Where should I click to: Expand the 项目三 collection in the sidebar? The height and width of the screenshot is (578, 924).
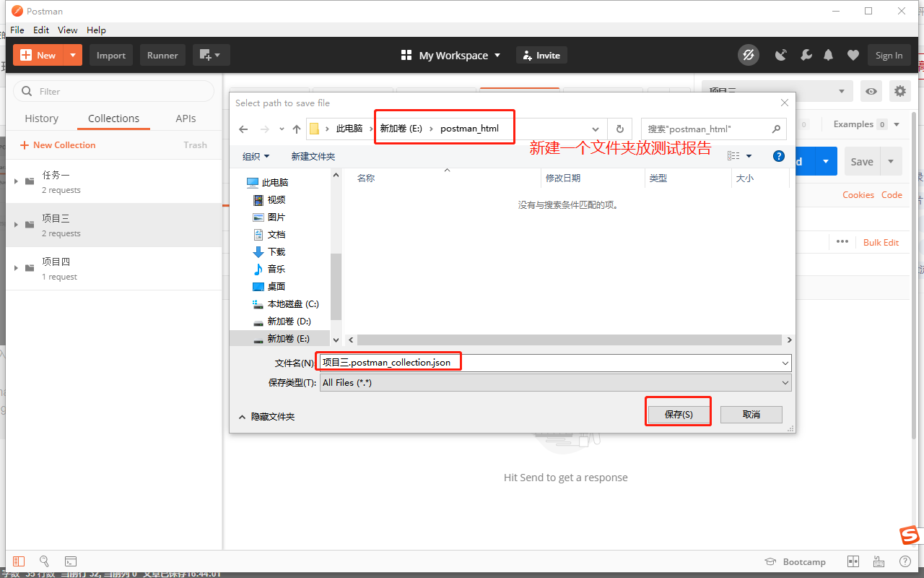(x=14, y=225)
